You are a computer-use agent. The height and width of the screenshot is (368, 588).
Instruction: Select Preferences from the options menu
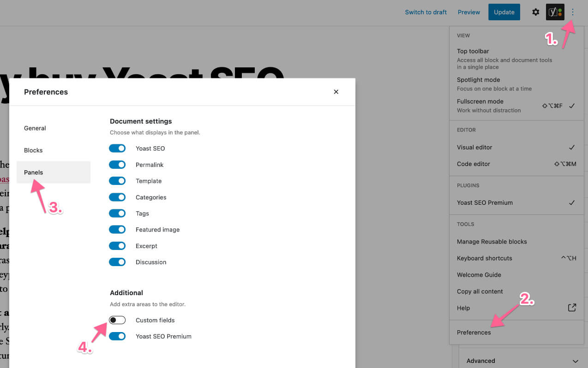pos(474,332)
